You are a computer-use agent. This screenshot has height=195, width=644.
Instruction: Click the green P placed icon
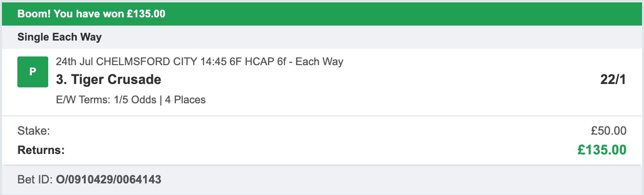click(33, 72)
